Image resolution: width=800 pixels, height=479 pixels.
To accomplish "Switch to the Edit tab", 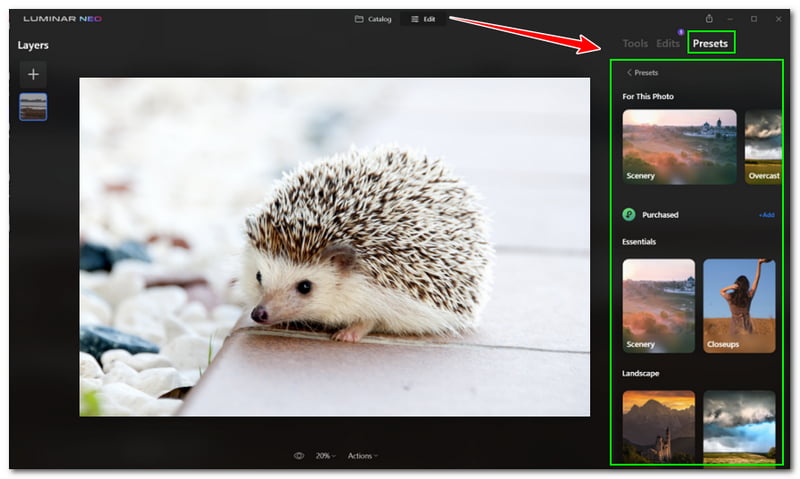I will [x=423, y=19].
